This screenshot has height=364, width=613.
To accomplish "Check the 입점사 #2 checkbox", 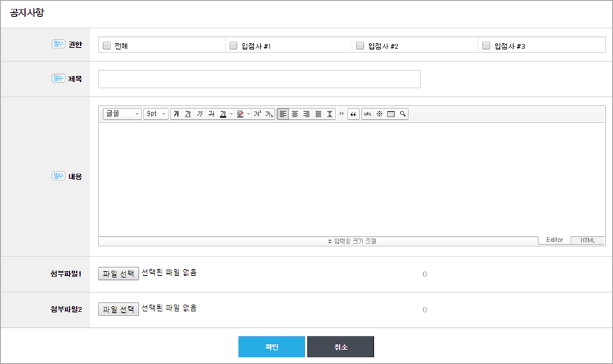I will [360, 46].
